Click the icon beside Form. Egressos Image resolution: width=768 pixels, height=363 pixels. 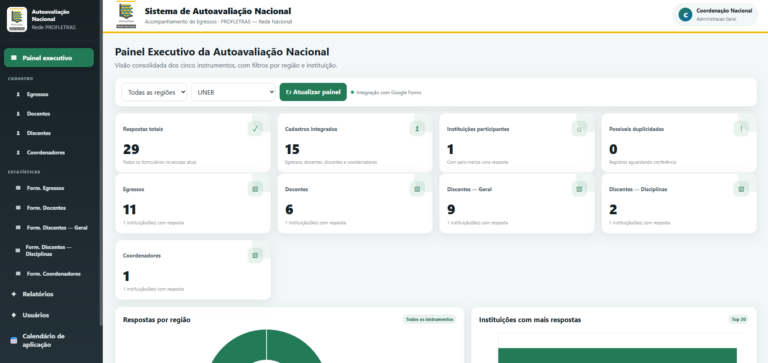coord(18,188)
